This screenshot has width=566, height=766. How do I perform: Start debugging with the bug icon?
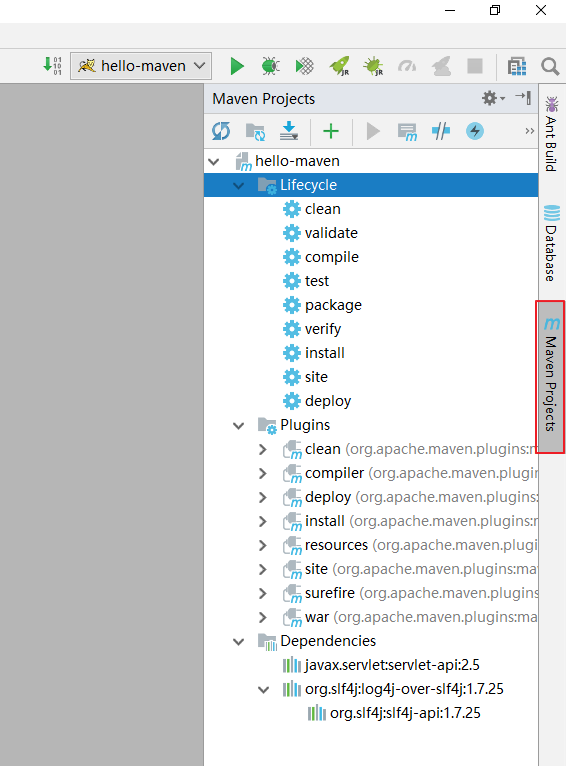click(x=270, y=66)
